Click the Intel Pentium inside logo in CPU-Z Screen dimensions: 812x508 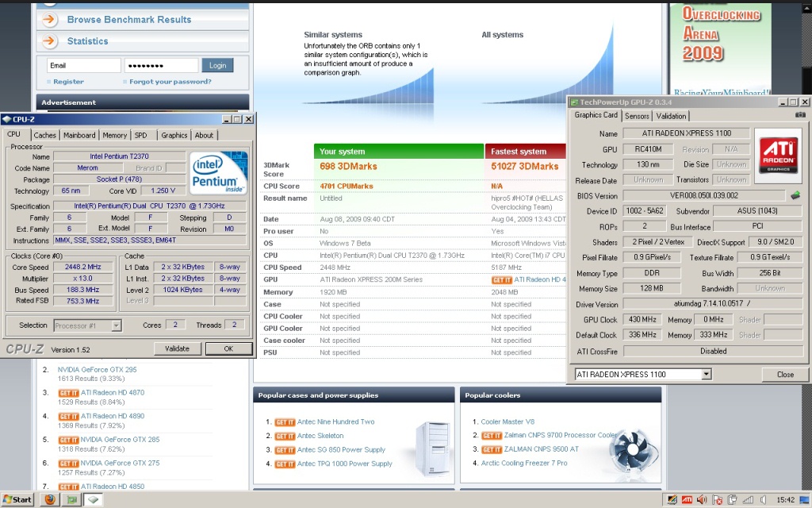click(x=218, y=172)
